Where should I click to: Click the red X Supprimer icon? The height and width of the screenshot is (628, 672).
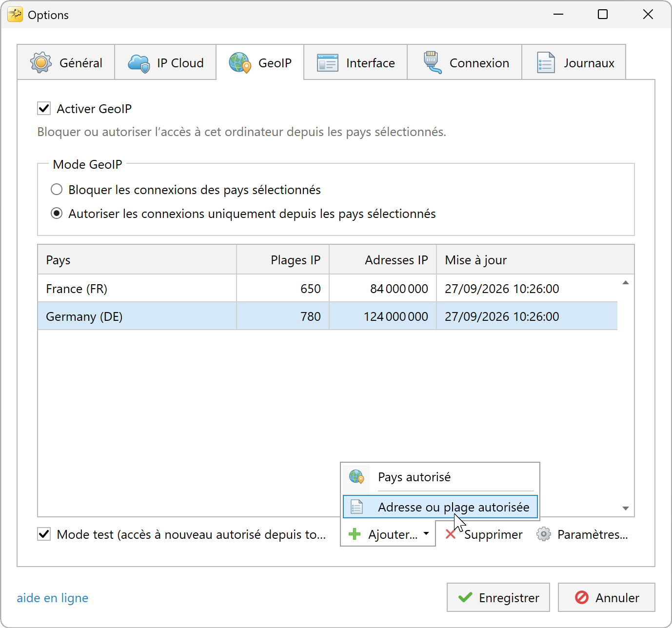point(451,534)
